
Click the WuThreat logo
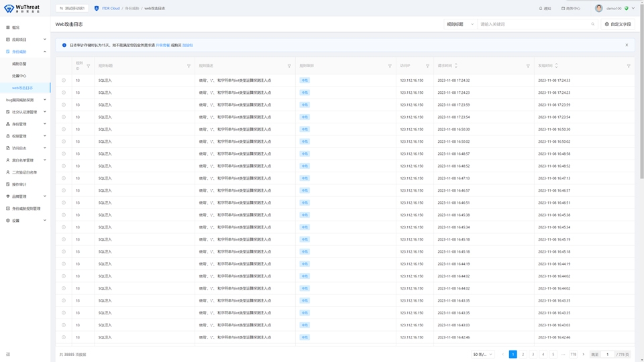[x=21, y=8]
